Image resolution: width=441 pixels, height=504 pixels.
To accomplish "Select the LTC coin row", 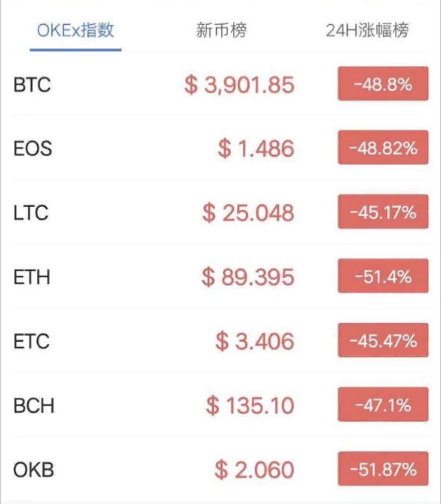I will [31, 213].
